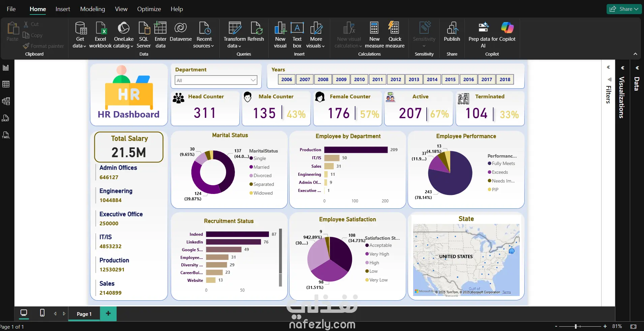This screenshot has width=644, height=331.
Task: Click the State map visual
Action: tap(466, 259)
